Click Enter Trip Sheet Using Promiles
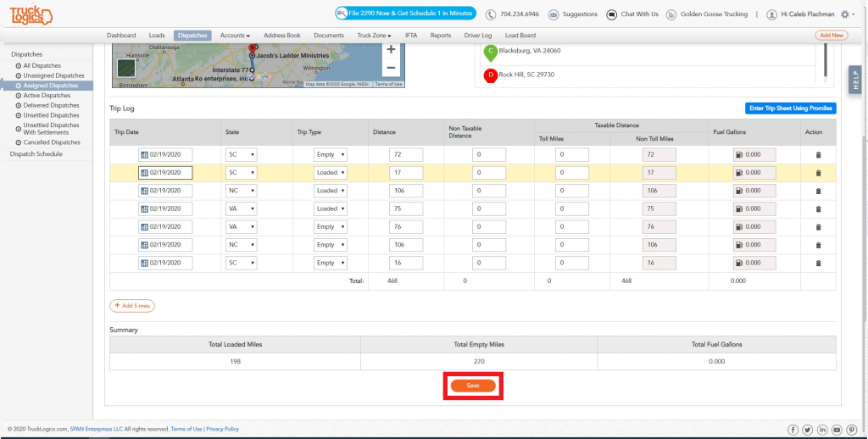868x439 pixels. click(791, 108)
